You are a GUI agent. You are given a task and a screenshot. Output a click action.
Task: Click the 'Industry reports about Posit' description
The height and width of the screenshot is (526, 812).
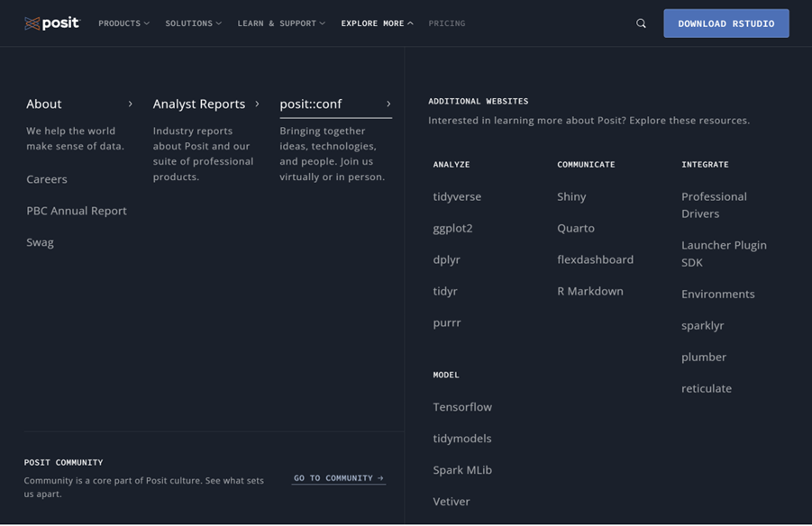click(x=203, y=154)
